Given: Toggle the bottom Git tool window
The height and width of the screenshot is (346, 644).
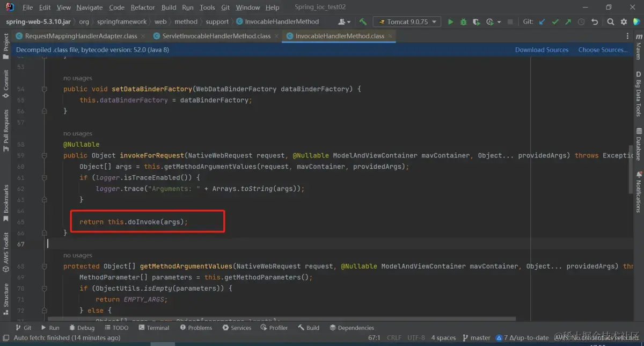Looking at the screenshot, I should pyautogui.click(x=23, y=328).
